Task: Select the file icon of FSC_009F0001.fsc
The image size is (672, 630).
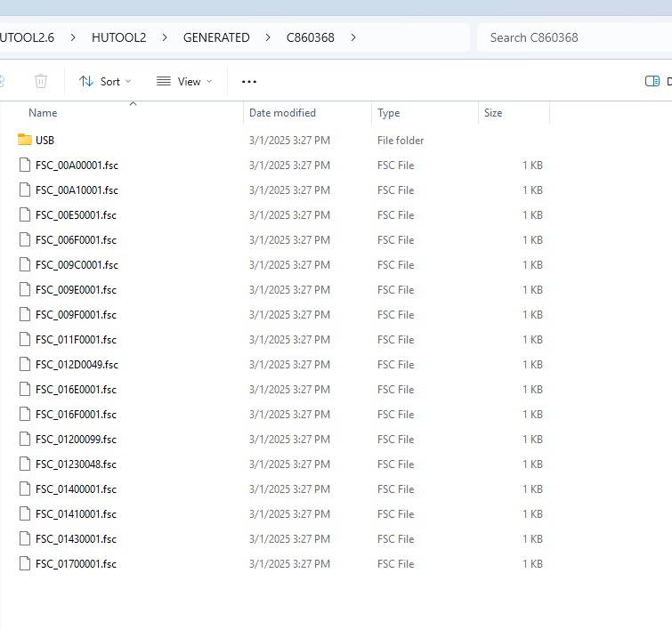Action: (x=25, y=315)
